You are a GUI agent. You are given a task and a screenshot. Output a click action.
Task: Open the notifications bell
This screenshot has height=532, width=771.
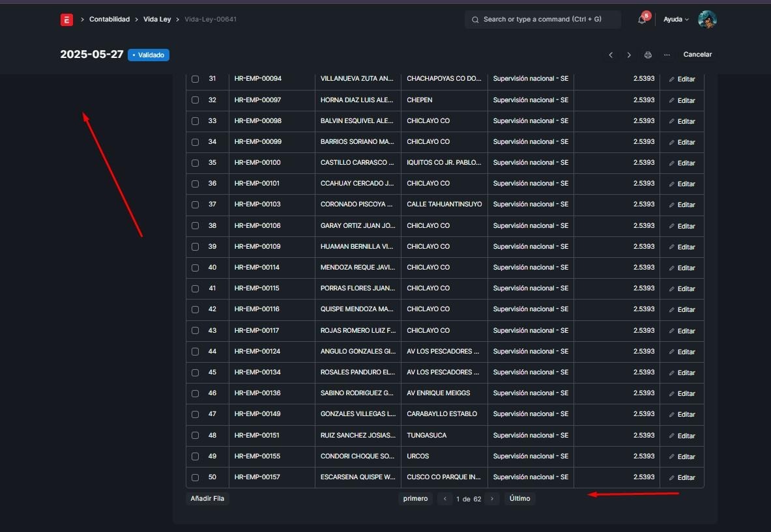(x=642, y=20)
